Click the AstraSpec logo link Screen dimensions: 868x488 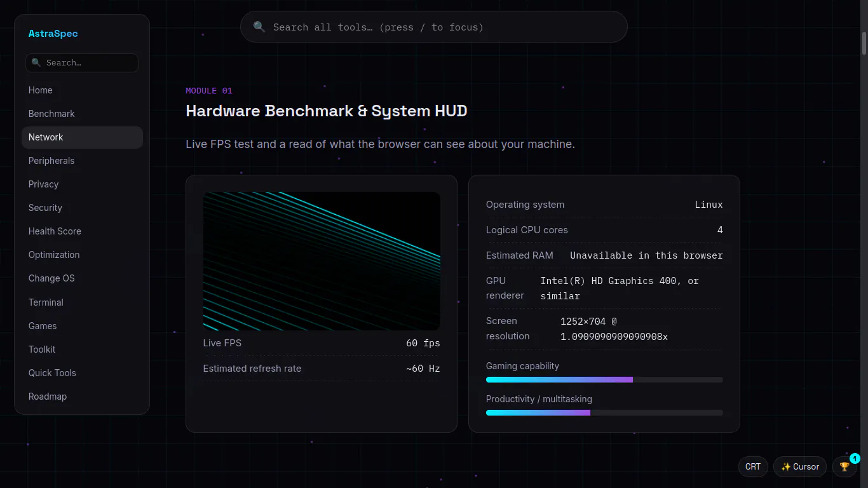pyautogui.click(x=53, y=34)
